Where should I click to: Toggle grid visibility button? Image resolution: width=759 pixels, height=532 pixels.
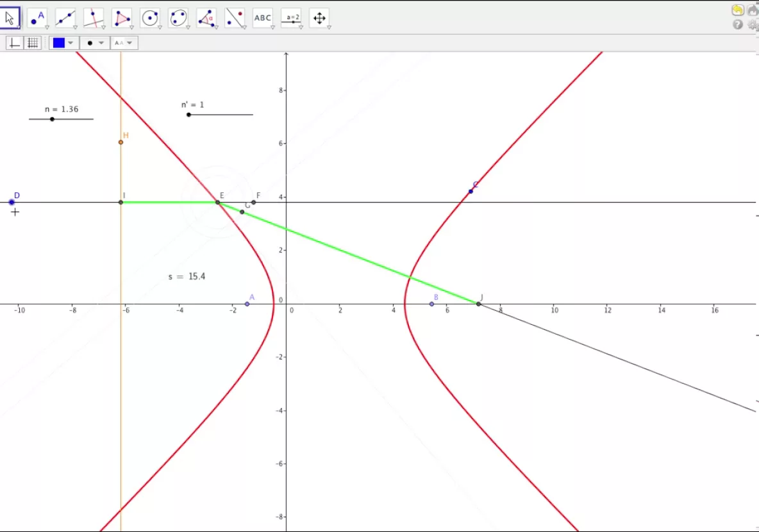click(33, 43)
